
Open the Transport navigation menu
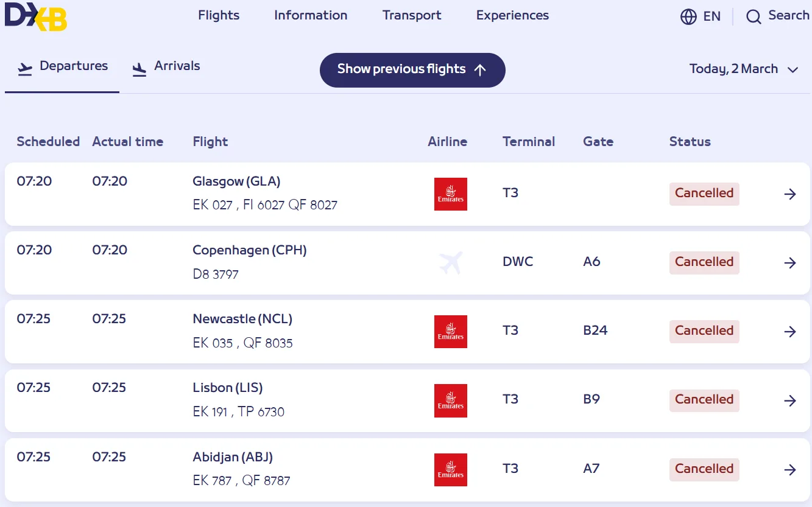point(412,16)
